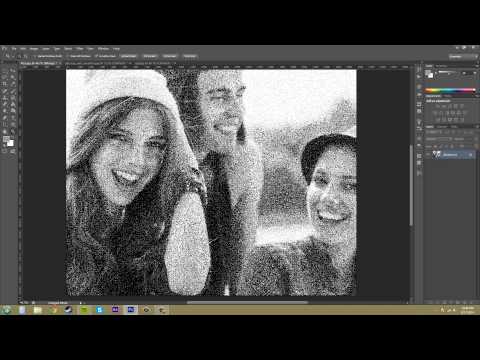Toggle Scrubby Zoom checkbox
Screen dimensions: 480x360
pos(105,56)
